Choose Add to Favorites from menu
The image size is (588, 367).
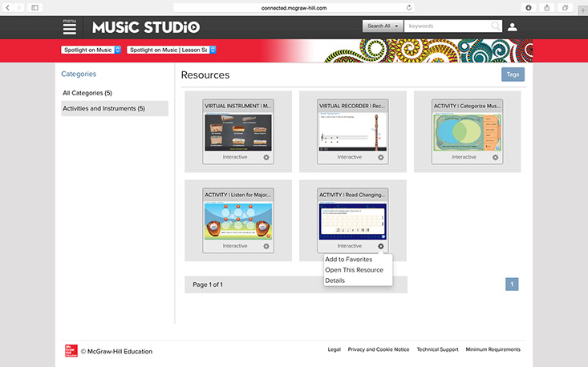coord(349,259)
